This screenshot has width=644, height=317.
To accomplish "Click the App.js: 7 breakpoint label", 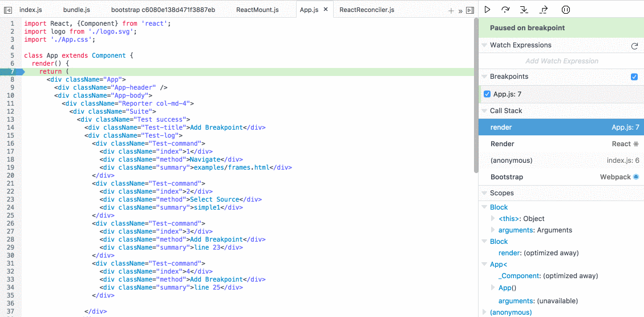I will [x=507, y=94].
